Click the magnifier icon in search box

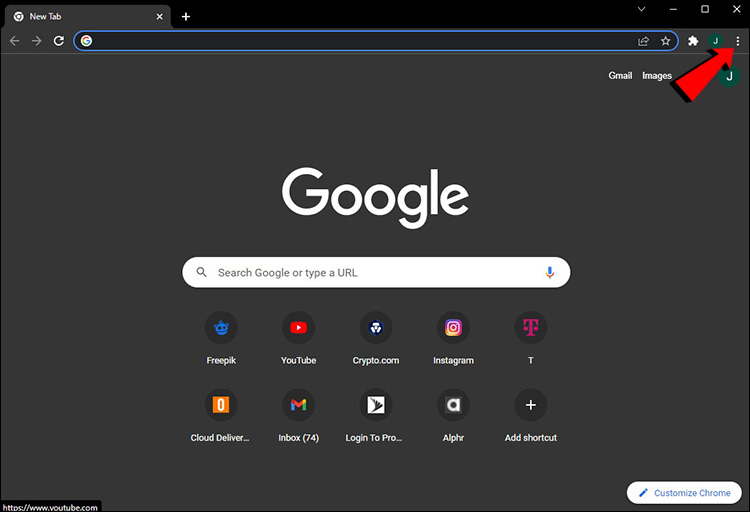[x=202, y=272]
